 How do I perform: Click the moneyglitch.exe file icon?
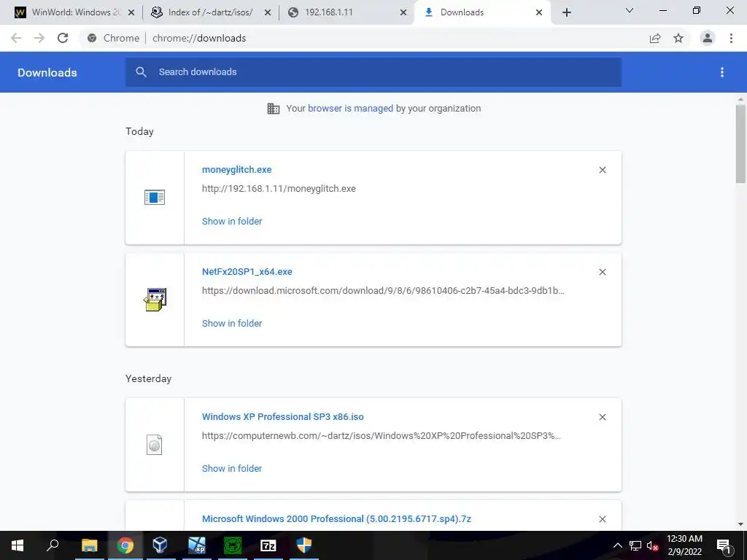(155, 197)
